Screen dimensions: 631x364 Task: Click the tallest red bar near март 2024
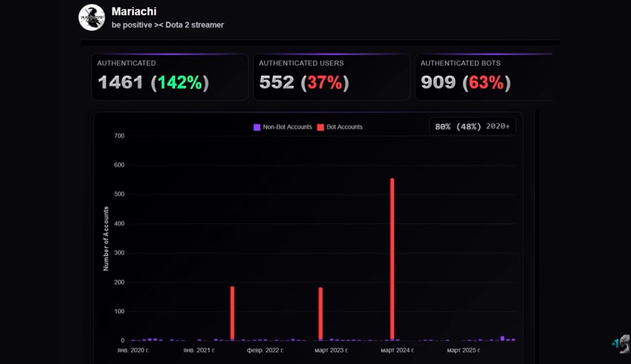click(x=392, y=259)
